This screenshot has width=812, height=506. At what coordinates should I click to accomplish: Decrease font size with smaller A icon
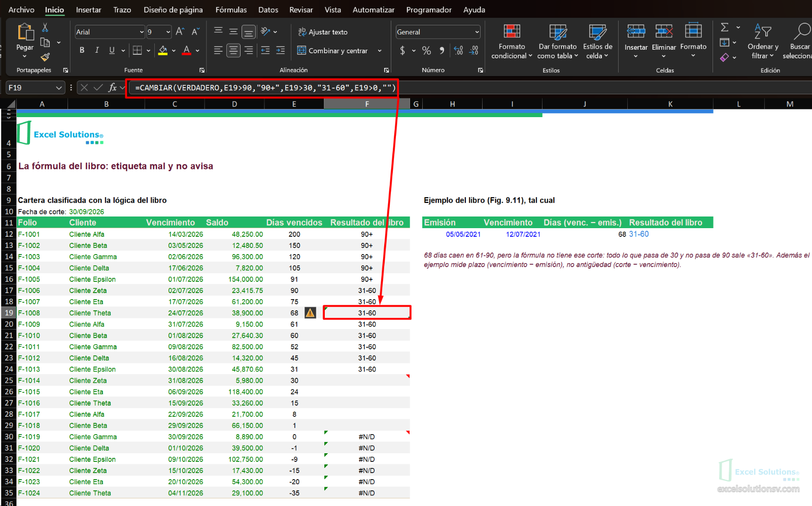(x=195, y=32)
